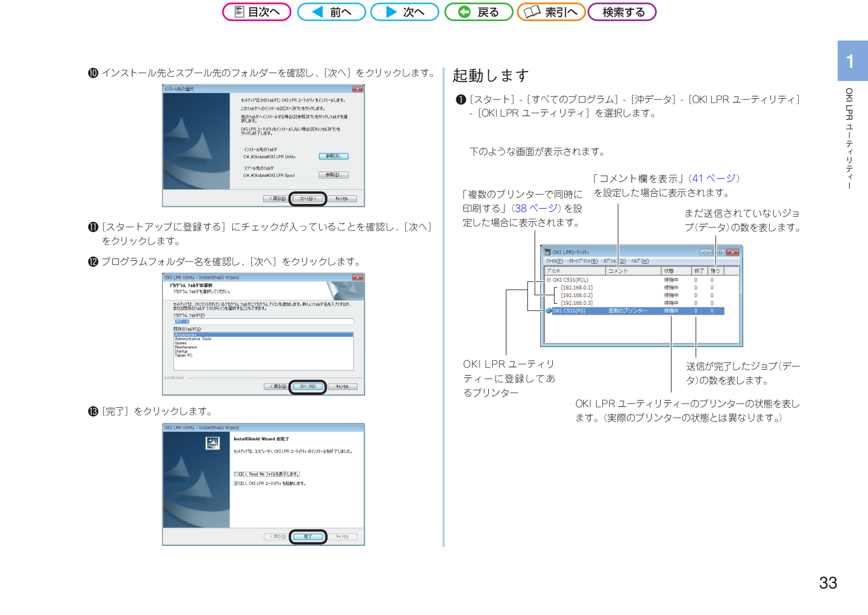
Task: Open the index with 索引へ
Action: point(551,12)
